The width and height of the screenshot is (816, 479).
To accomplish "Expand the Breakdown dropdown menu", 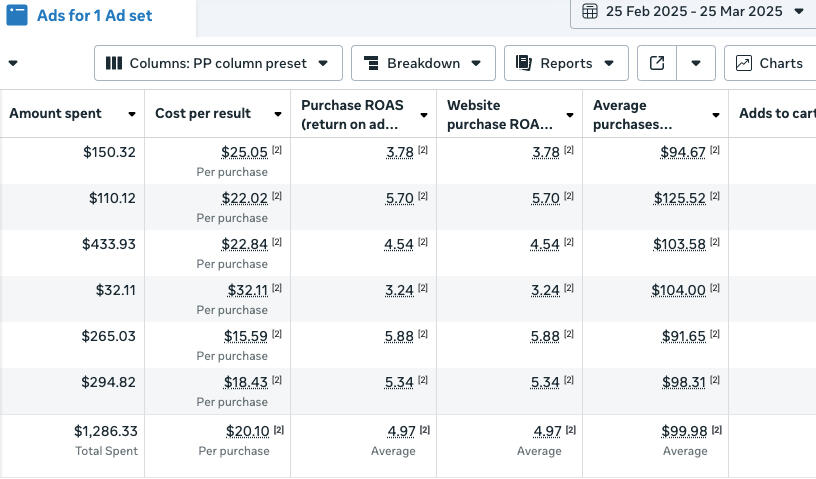I will (x=476, y=63).
